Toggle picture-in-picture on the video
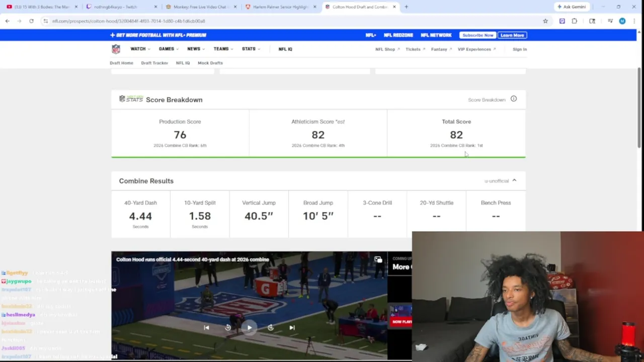The image size is (644, 362). coord(378,259)
